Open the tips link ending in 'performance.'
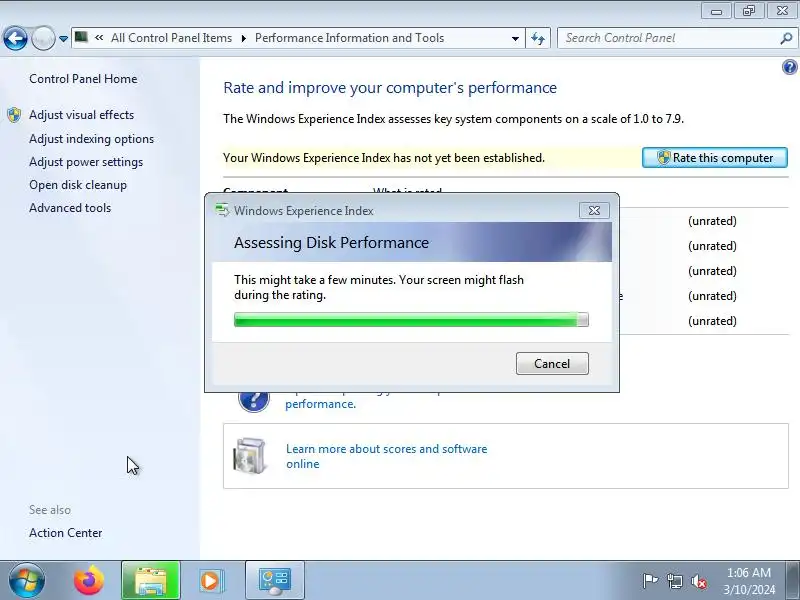Viewport: 800px width, 600px height. (x=320, y=404)
